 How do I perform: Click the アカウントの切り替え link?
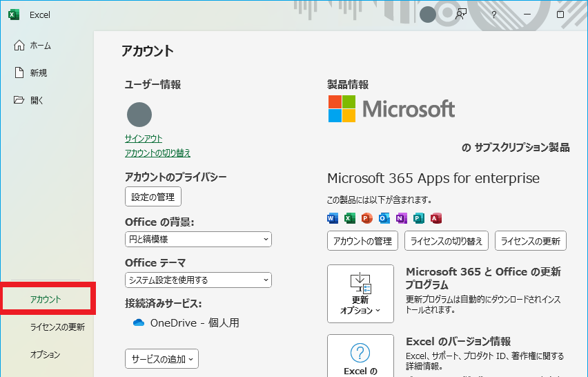[x=157, y=153]
